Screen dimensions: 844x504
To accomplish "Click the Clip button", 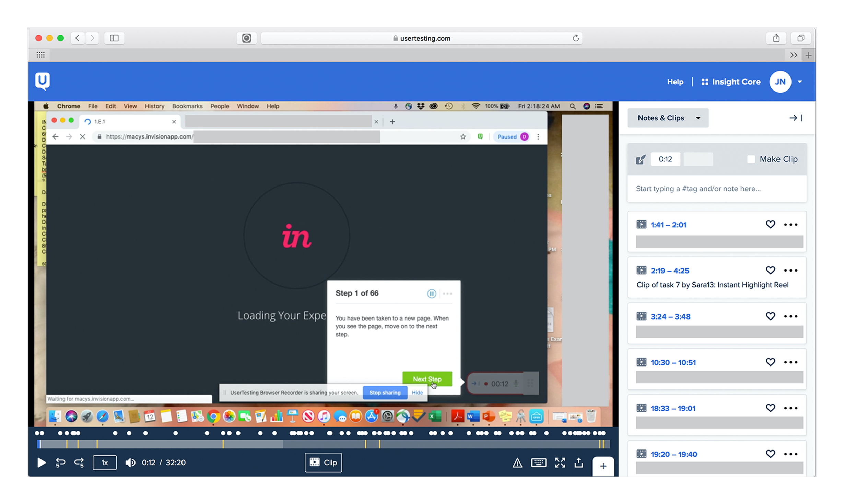I will (x=323, y=463).
